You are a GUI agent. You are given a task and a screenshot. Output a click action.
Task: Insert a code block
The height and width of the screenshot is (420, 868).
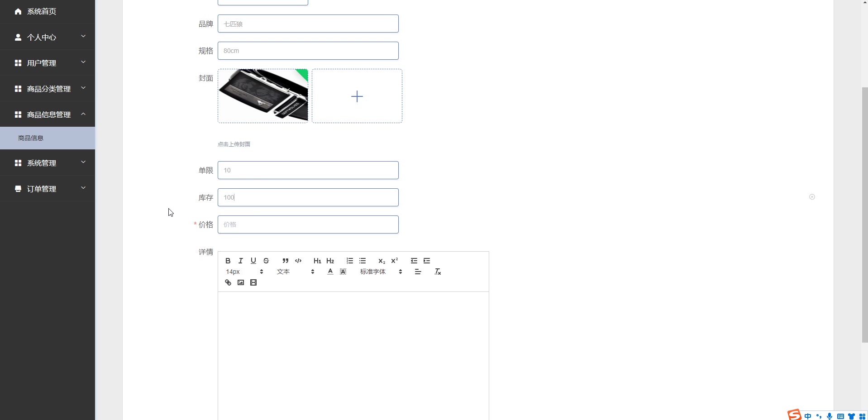click(298, 261)
